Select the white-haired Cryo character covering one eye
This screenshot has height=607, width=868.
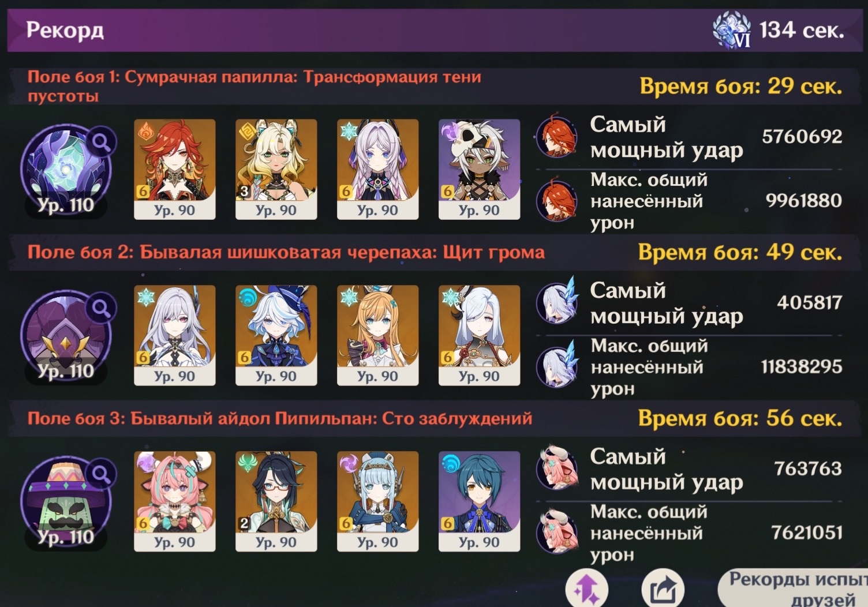[x=480, y=335]
